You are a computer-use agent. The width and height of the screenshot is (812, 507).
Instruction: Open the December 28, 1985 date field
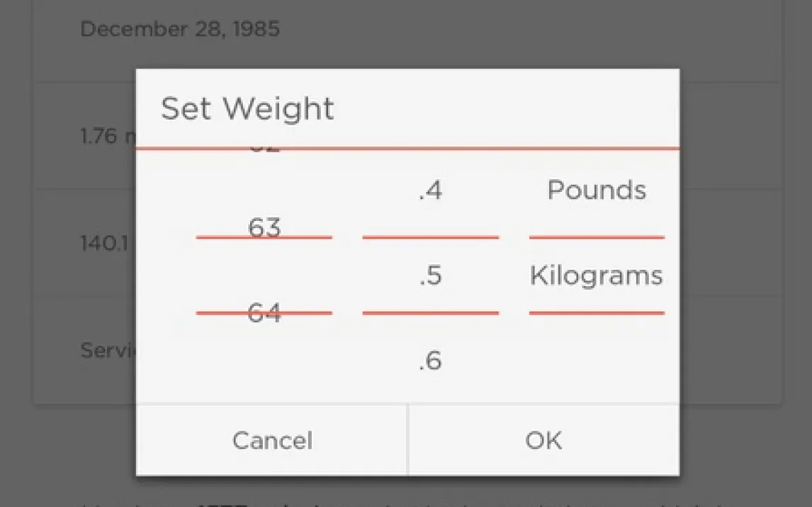pos(180,30)
